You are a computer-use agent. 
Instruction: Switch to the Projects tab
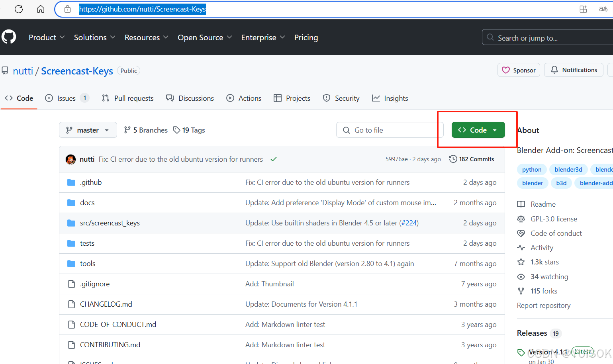coord(292,98)
